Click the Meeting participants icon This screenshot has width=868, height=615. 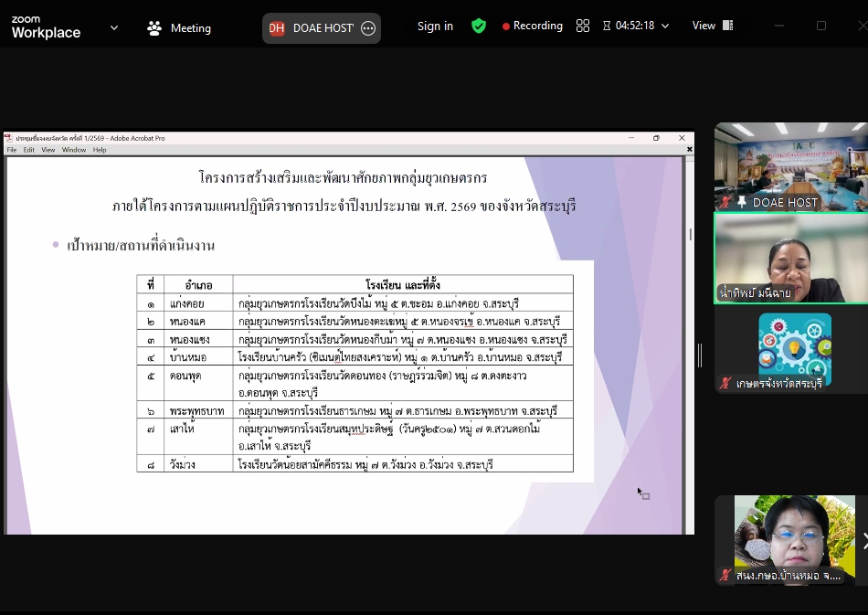[154, 28]
